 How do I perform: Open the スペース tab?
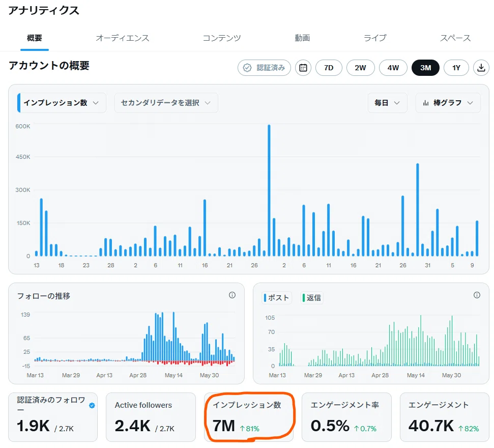455,38
